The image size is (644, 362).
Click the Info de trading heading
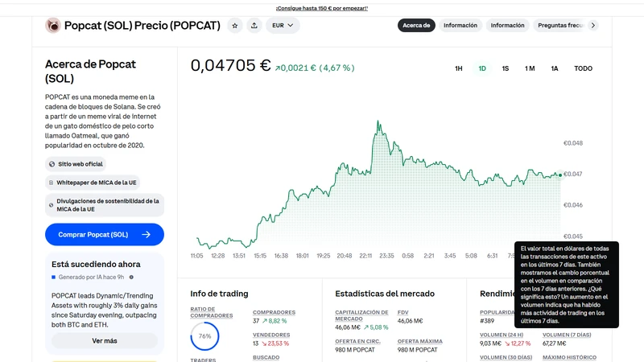click(x=219, y=294)
